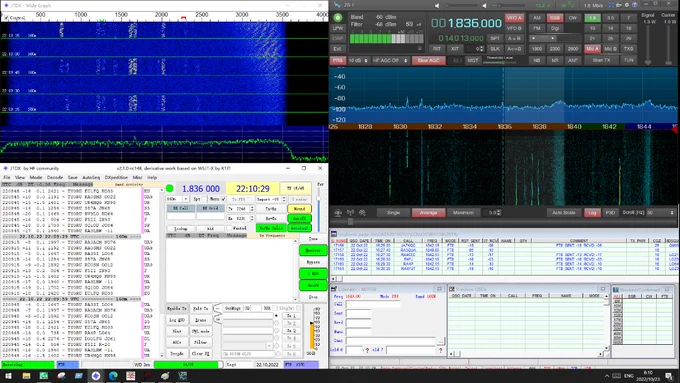Open the Windows Start menu
The width and height of the screenshot is (680, 383).
[x=8, y=376]
